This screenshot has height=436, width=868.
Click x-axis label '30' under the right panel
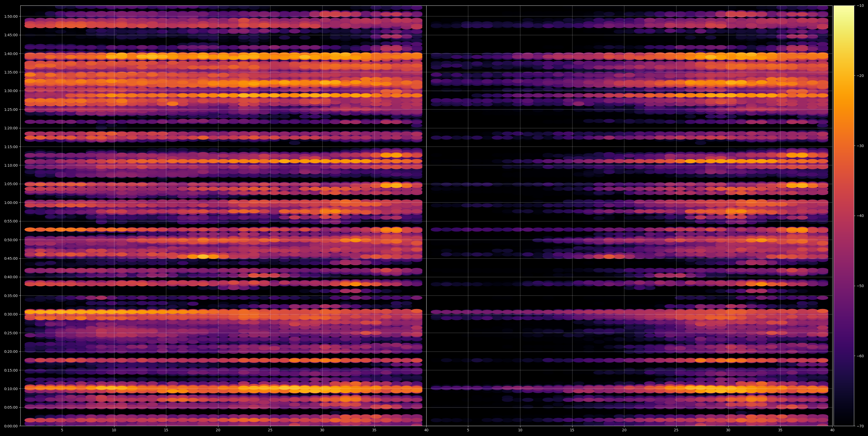[728, 430]
